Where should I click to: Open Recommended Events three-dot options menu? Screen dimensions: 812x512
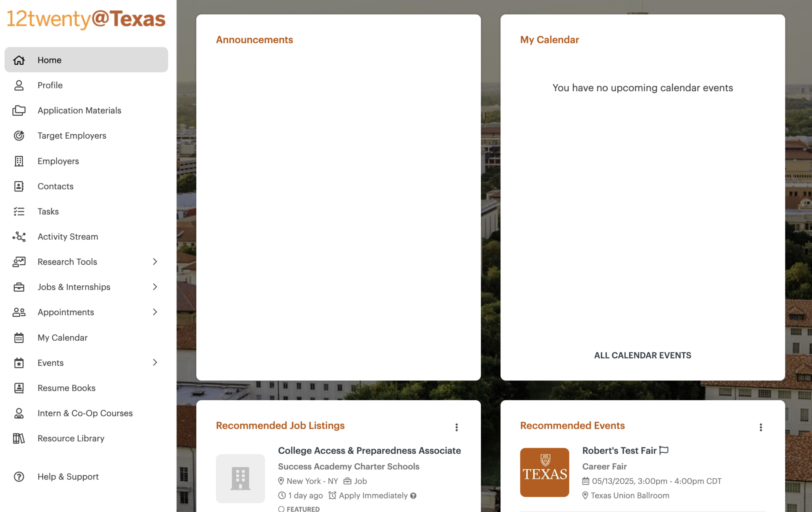coord(761,427)
